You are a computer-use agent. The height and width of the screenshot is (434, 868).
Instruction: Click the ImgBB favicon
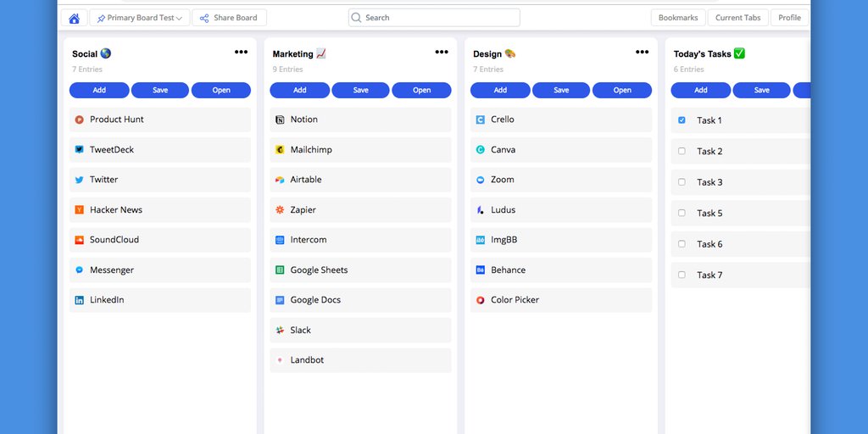click(480, 240)
